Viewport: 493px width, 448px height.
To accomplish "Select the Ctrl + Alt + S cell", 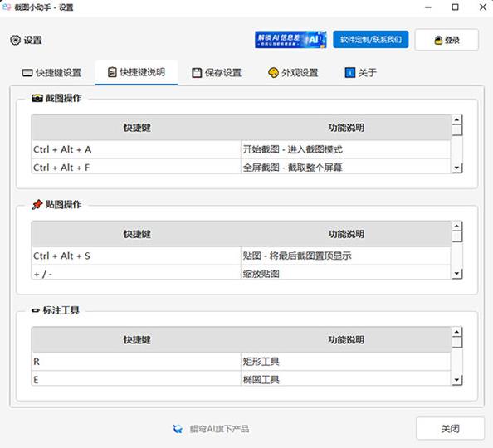I will pyautogui.click(x=136, y=256).
